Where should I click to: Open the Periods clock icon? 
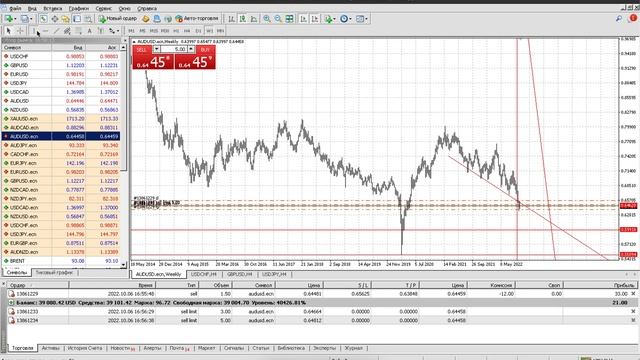[344, 19]
